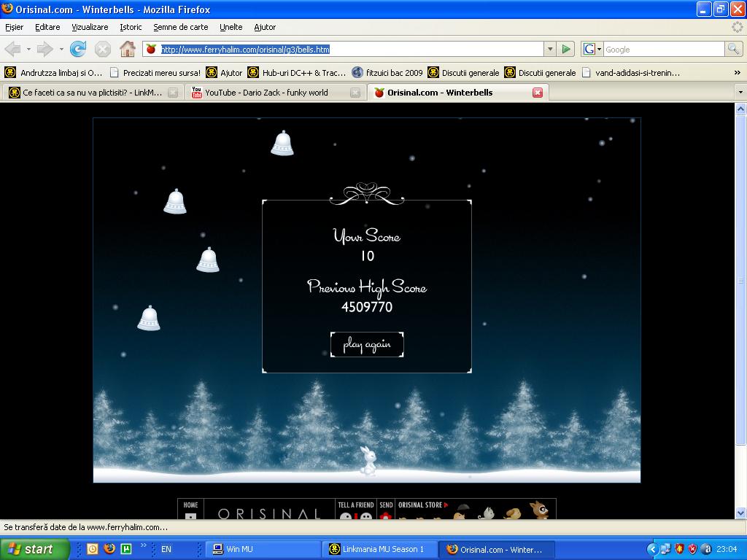Screen dimensions: 747x560
Task: Open the Fișier menu
Action: 15,27
